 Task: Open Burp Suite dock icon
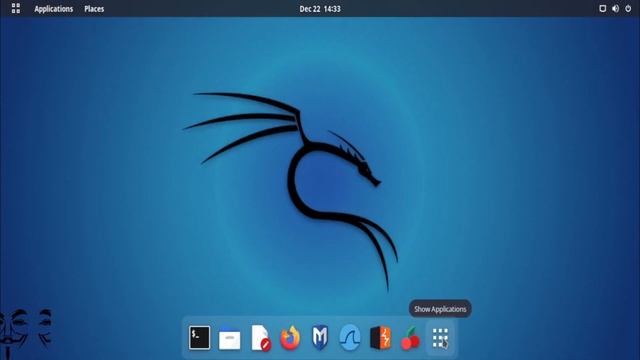[x=380, y=338]
